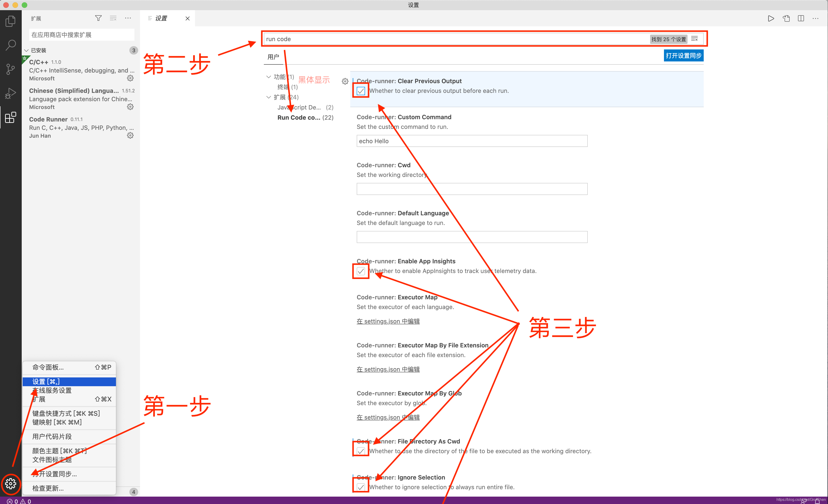
Task: Collapse the 功能 settings tree group
Action: pyautogui.click(x=268, y=77)
